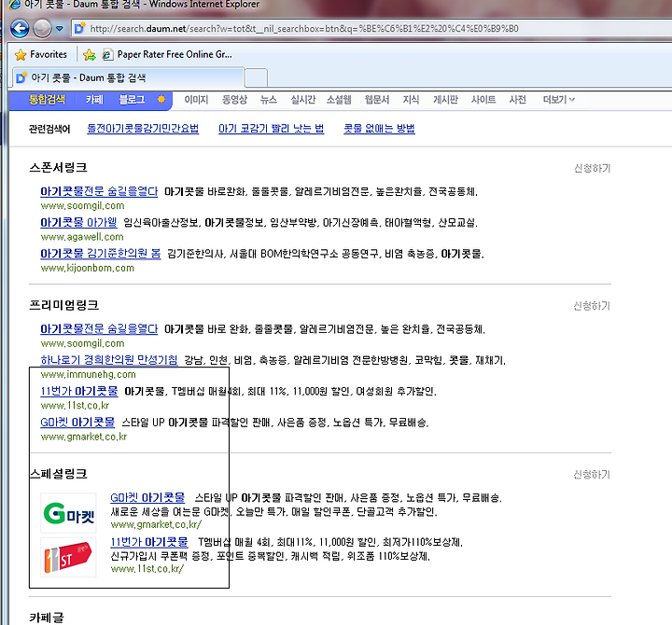Screen dimensions: 672x625
Task: Click the G마켓 logo thumbnail
Action: [x=68, y=513]
